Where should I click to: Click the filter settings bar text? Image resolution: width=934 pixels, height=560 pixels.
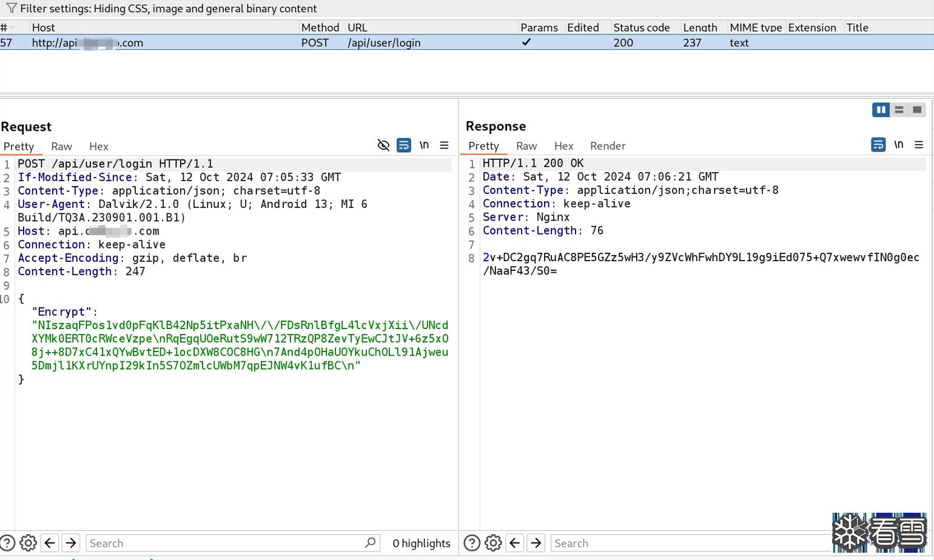tap(169, 8)
